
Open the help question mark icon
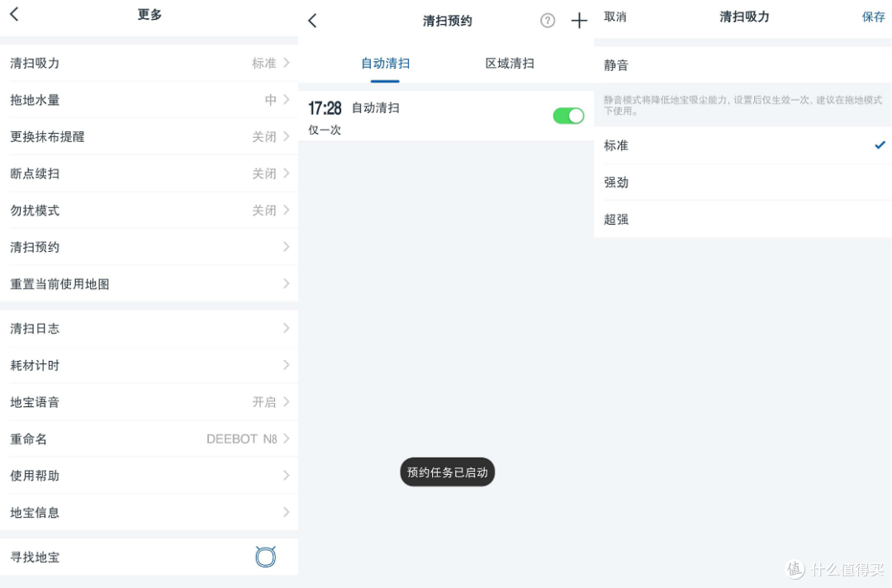tap(548, 21)
